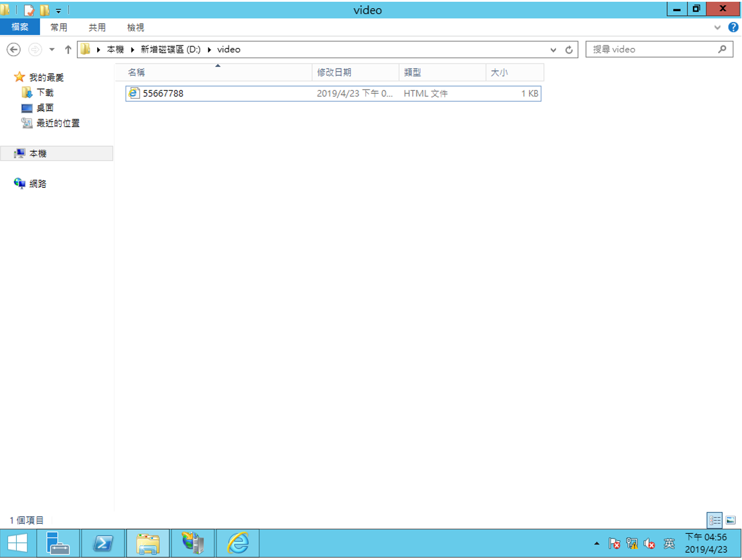Sort by the 類型 column header
The width and height of the screenshot is (742, 560).
coord(442,72)
